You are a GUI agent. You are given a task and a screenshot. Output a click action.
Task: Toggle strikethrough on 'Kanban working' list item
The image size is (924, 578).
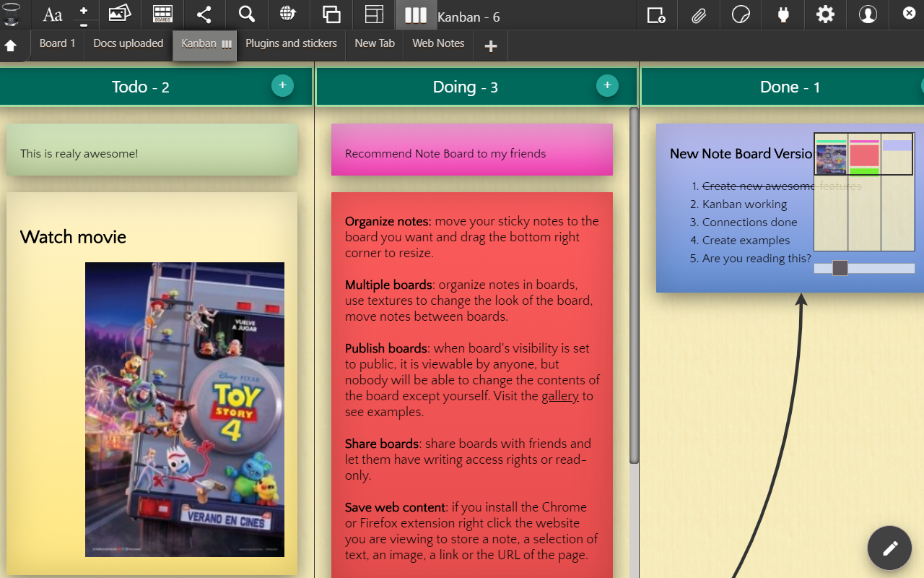click(744, 204)
